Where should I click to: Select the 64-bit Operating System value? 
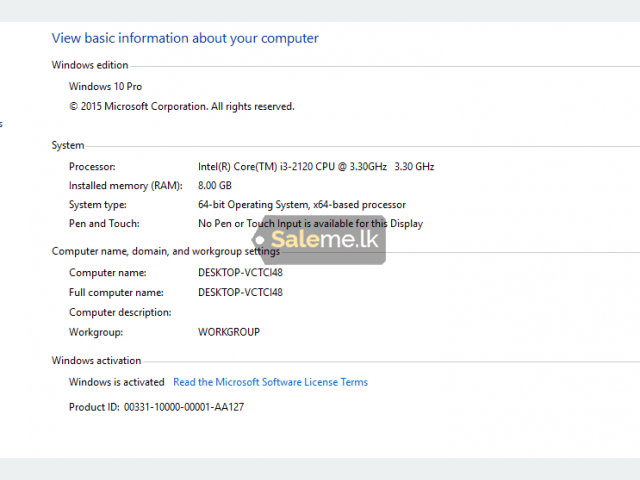(x=302, y=204)
